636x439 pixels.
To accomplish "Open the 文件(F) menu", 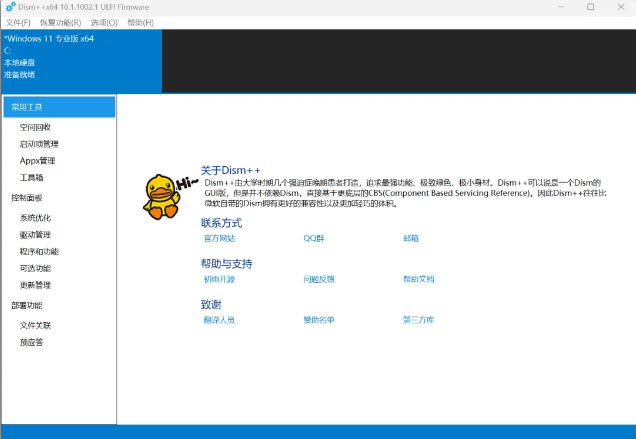I will [18, 23].
